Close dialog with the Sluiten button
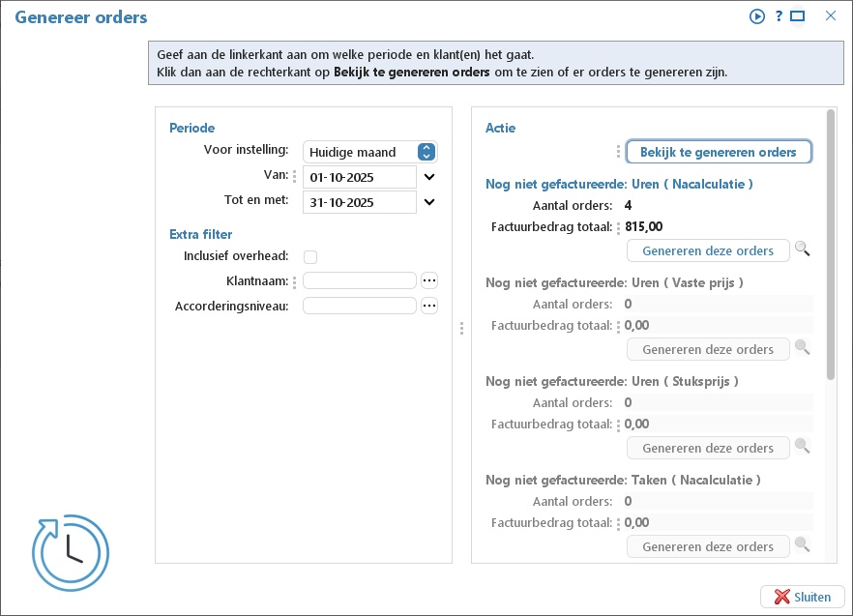This screenshot has width=853, height=616. point(803,597)
